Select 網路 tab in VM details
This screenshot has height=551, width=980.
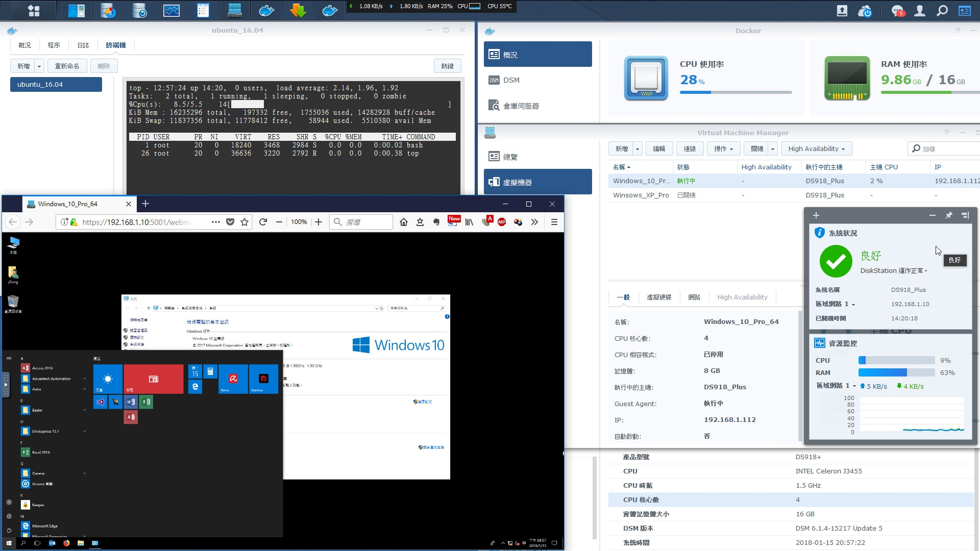694,297
